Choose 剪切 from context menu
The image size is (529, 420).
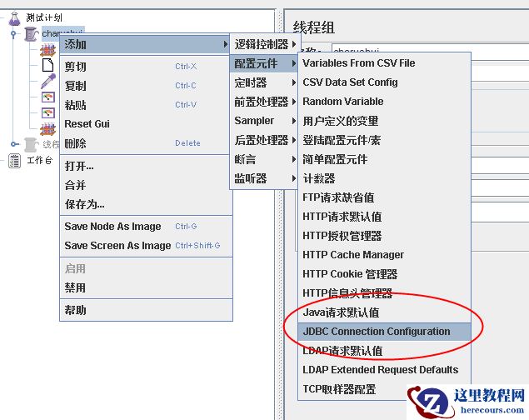coord(146,67)
